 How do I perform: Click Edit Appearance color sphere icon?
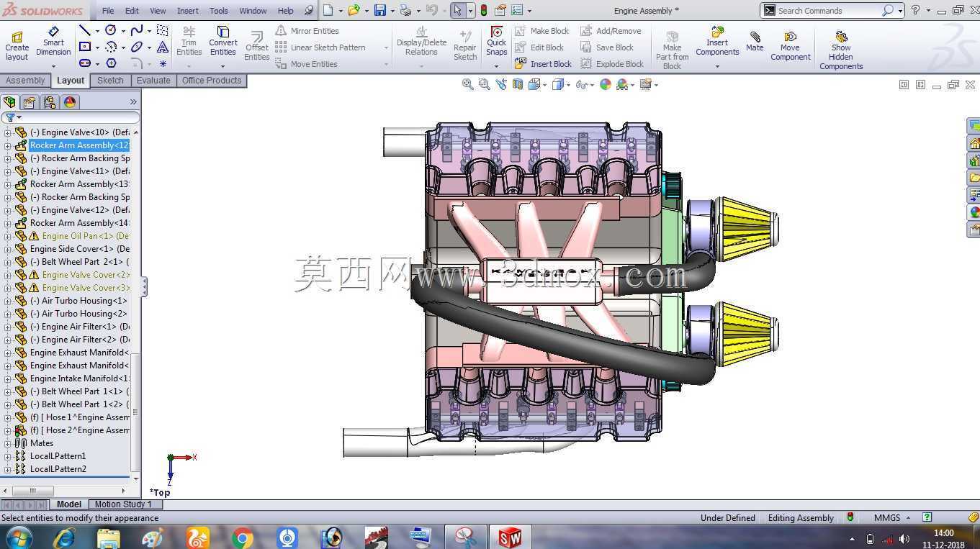click(x=606, y=84)
